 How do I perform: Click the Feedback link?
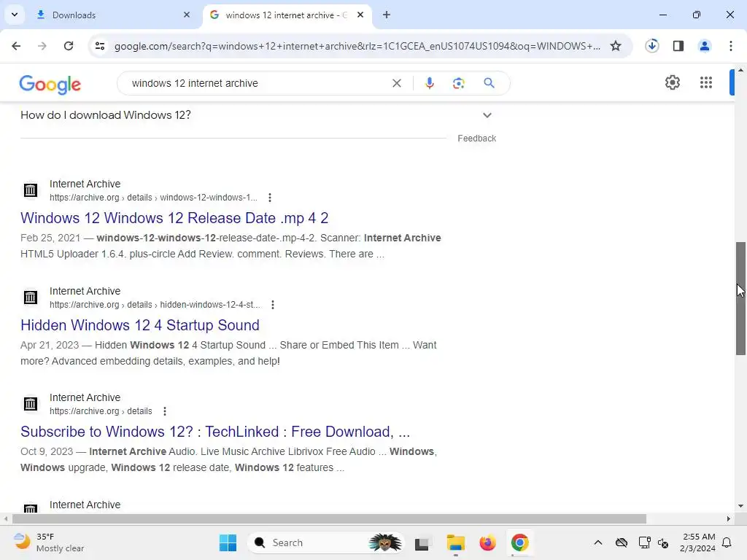pyautogui.click(x=477, y=139)
